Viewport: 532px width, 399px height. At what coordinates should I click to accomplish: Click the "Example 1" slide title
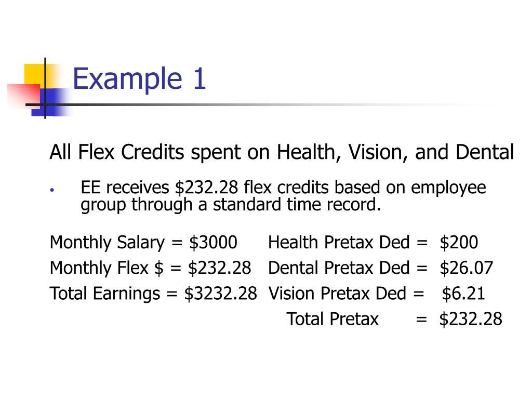139,79
